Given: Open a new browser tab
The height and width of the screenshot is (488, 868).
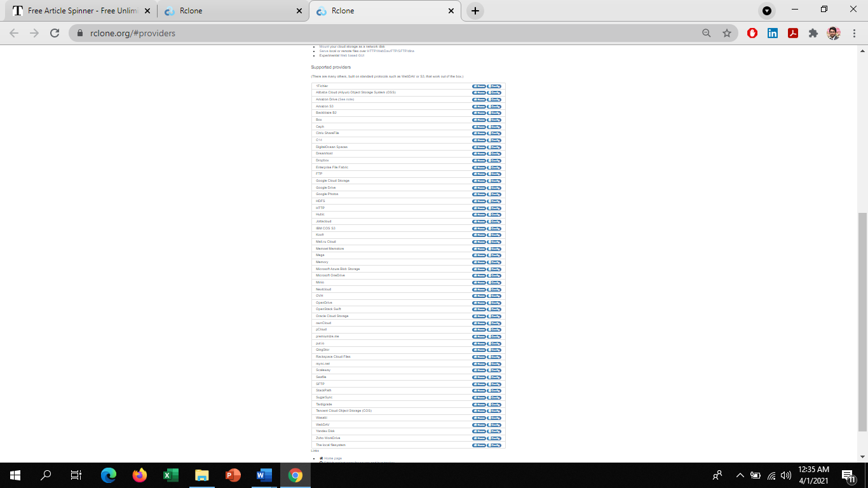Looking at the screenshot, I should pyautogui.click(x=475, y=11).
